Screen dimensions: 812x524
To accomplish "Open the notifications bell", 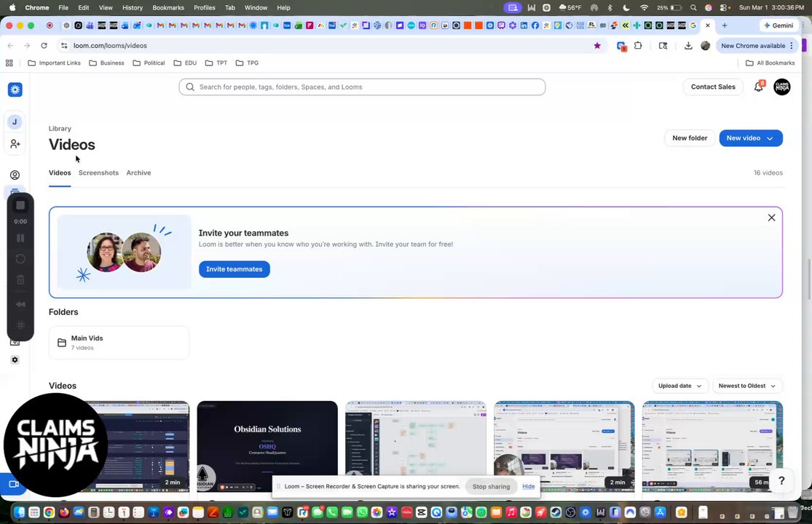I will (x=759, y=87).
